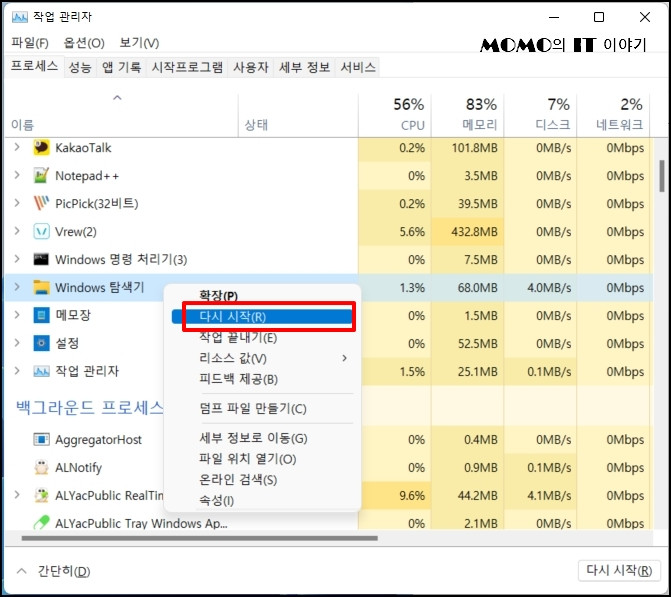Click the 작업 관리자 row icon
The height and width of the screenshot is (597, 671).
coord(41,371)
